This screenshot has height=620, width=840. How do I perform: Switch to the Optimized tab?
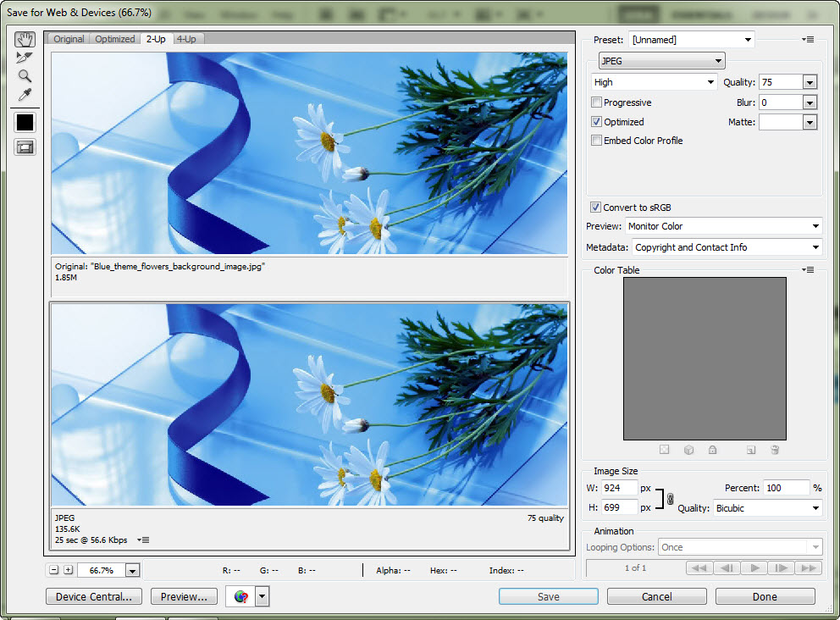coord(114,39)
